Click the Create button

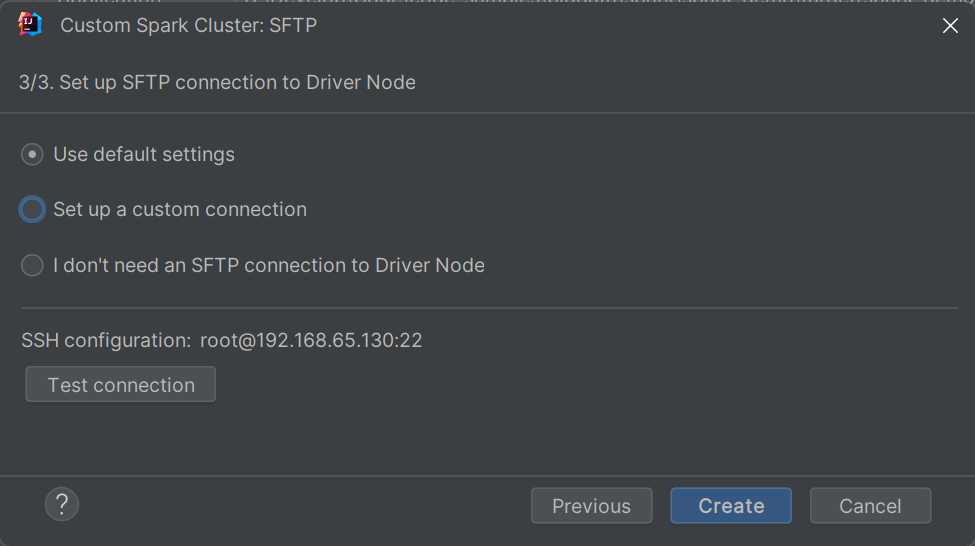(731, 506)
